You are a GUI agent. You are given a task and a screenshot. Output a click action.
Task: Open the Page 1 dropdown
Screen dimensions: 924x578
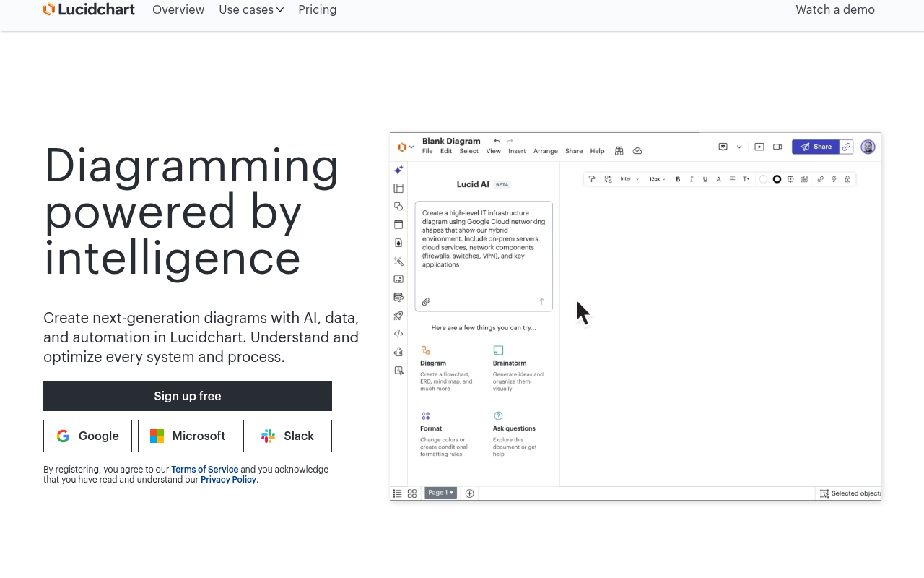(x=440, y=493)
